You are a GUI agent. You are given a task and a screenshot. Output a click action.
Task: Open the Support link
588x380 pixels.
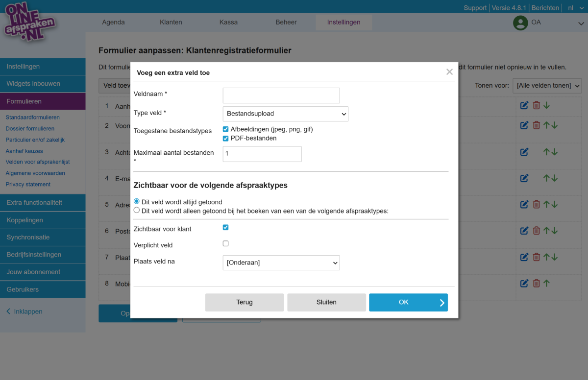point(475,8)
